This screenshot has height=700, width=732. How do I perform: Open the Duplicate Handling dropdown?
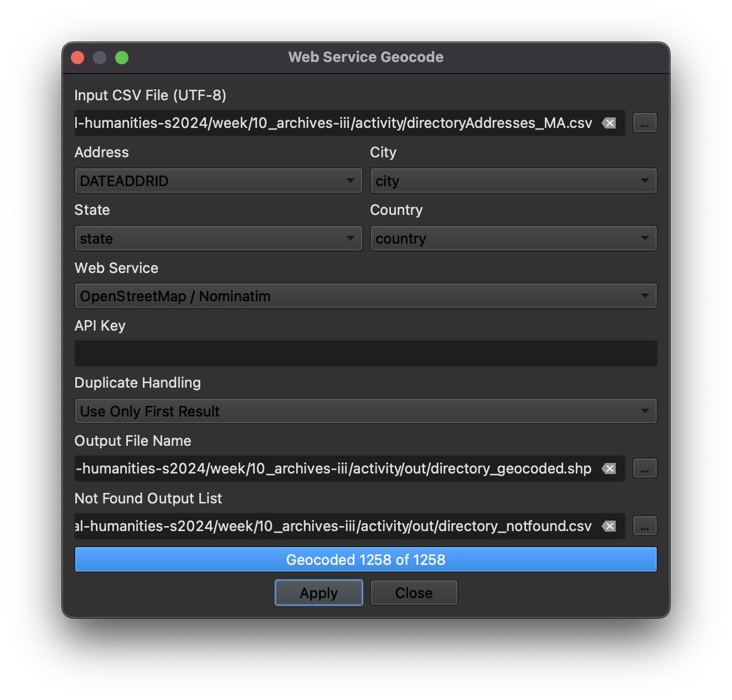tap(365, 411)
